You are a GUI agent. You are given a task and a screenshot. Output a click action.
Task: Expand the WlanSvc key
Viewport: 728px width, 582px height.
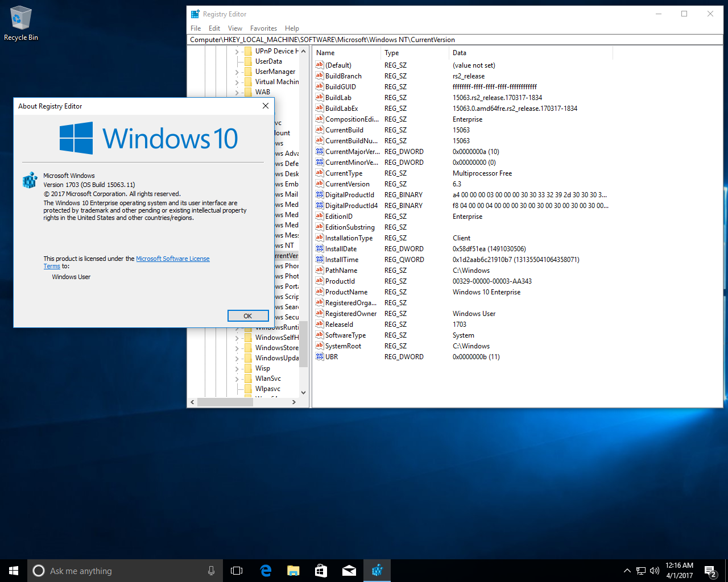tap(237, 379)
